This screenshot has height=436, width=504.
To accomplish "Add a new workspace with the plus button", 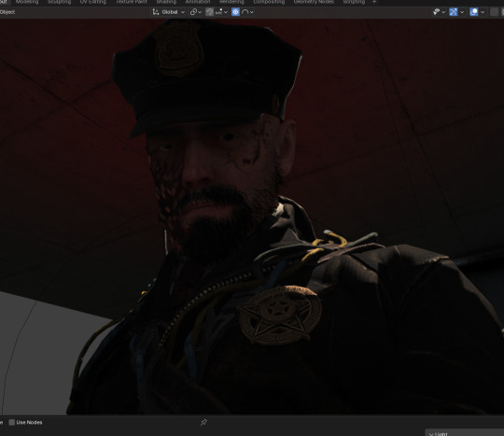I will pos(374,2).
